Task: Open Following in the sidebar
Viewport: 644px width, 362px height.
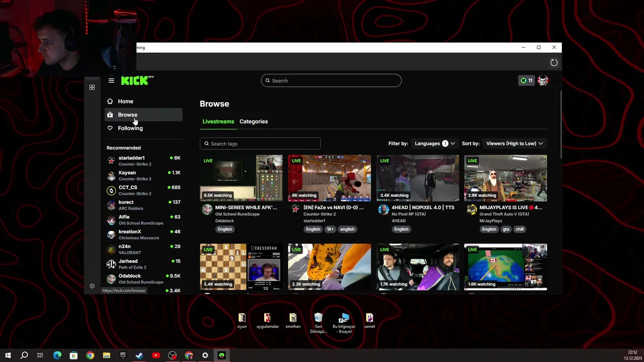Action: click(143, 128)
